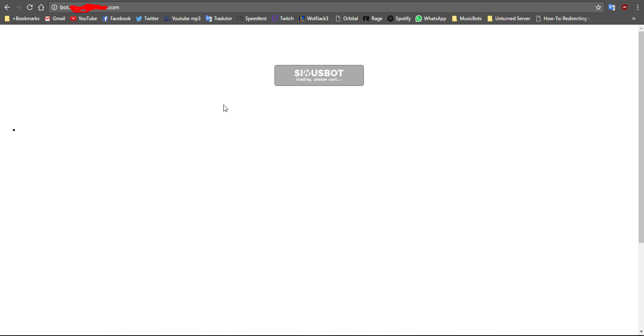Open the How-To: Redirecting bookmark
This screenshot has width=644, height=336.
[x=563, y=19]
